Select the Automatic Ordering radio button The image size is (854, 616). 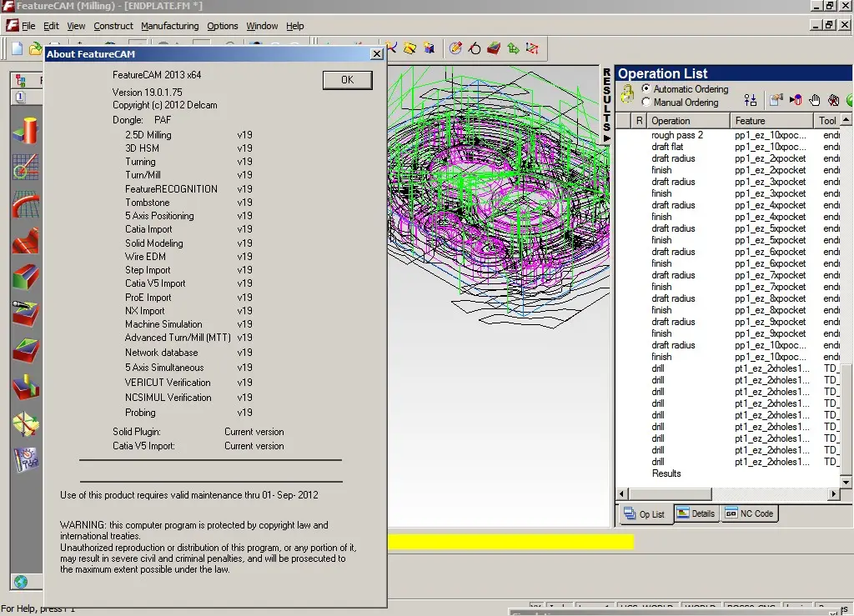(x=646, y=88)
